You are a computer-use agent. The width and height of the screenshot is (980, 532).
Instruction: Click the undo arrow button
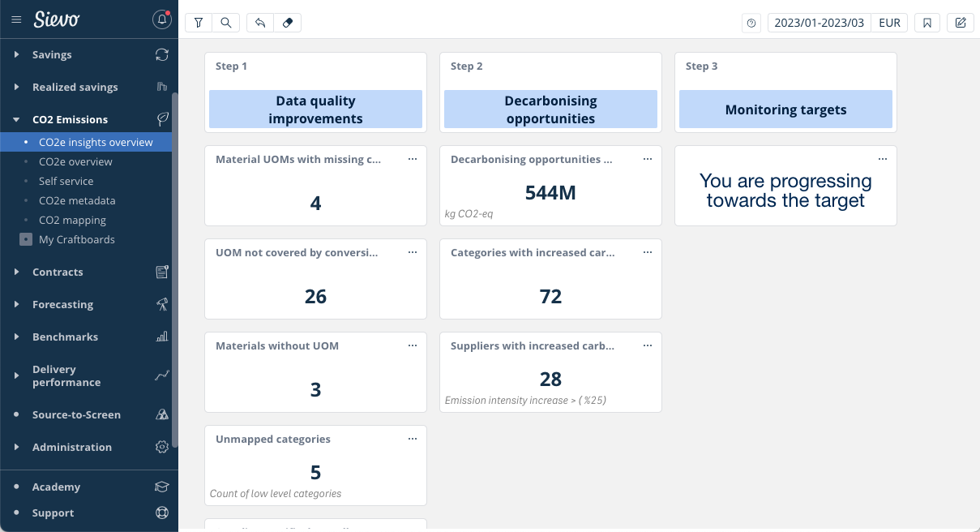[x=260, y=23]
